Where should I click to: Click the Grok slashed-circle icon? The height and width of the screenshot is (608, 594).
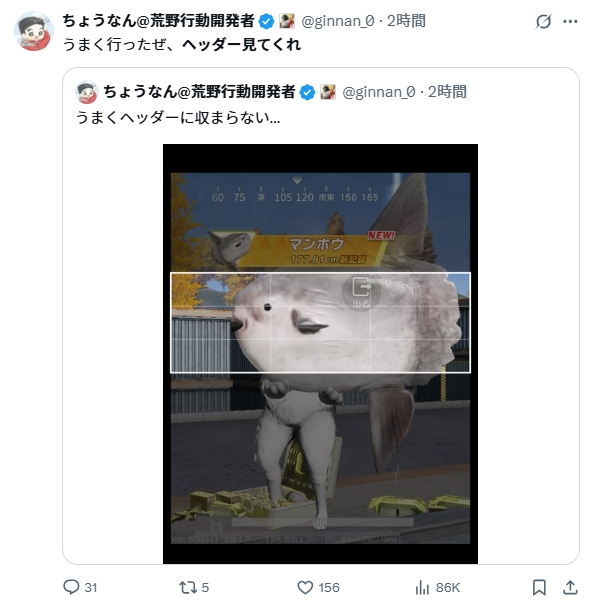543,21
